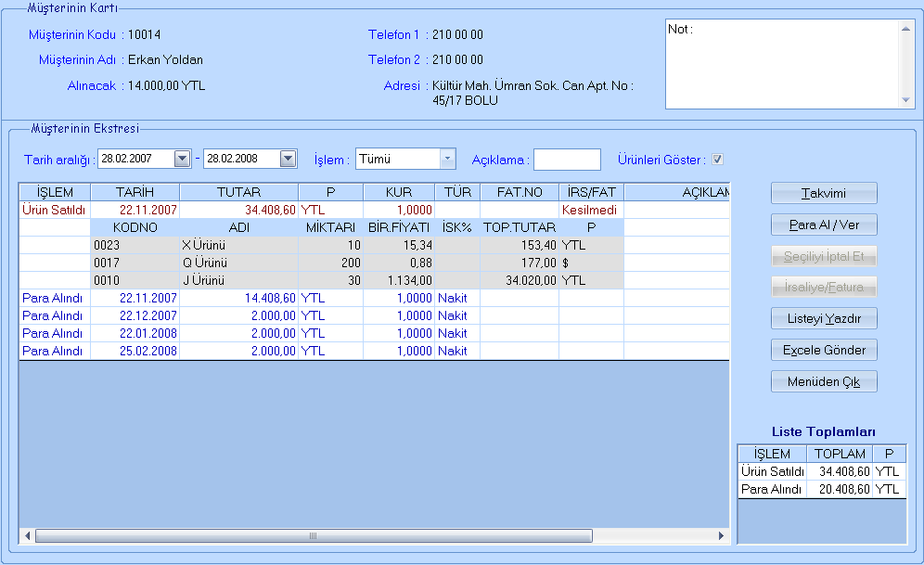Screen dimensions: 924x565
Task: Expand the İşlem combo box showing Tümü
Action: 447,159
